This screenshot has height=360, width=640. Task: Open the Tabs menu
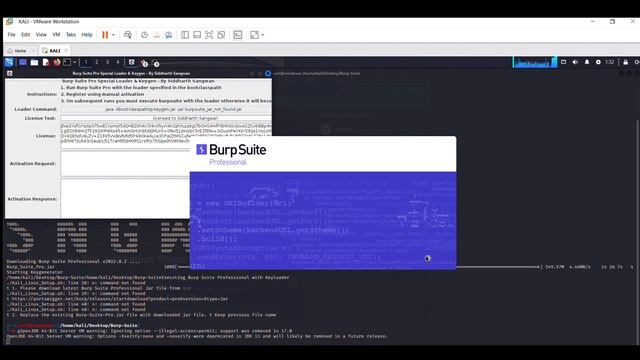(71, 35)
